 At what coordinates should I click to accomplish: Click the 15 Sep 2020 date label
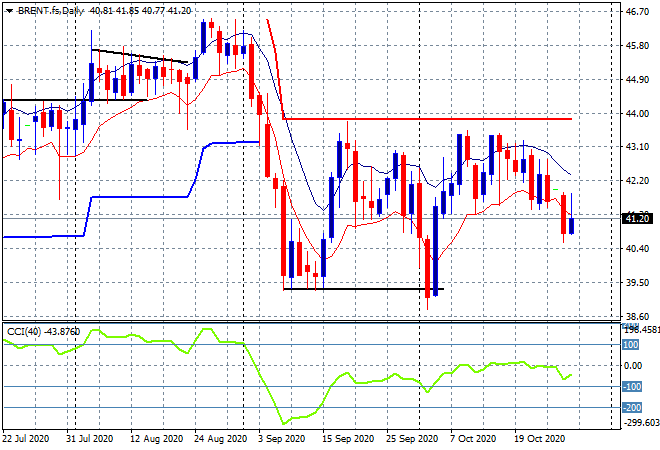(x=348, y=439)
